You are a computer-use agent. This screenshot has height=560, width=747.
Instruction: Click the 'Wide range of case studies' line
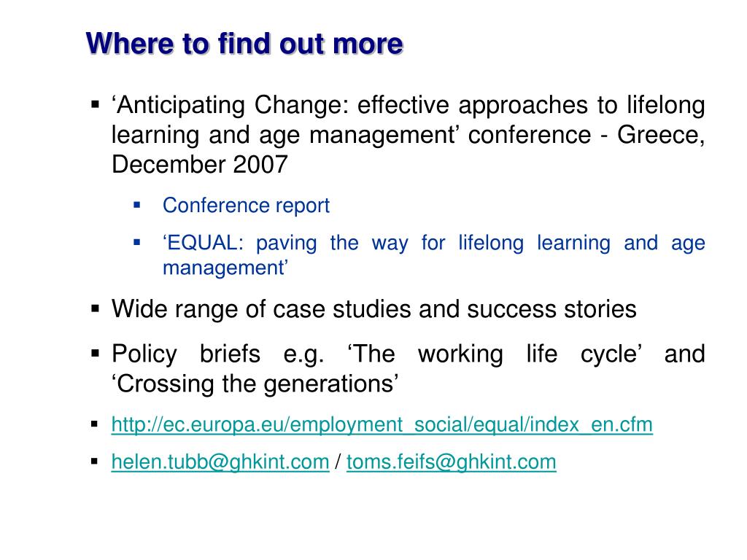click(374, 309)
